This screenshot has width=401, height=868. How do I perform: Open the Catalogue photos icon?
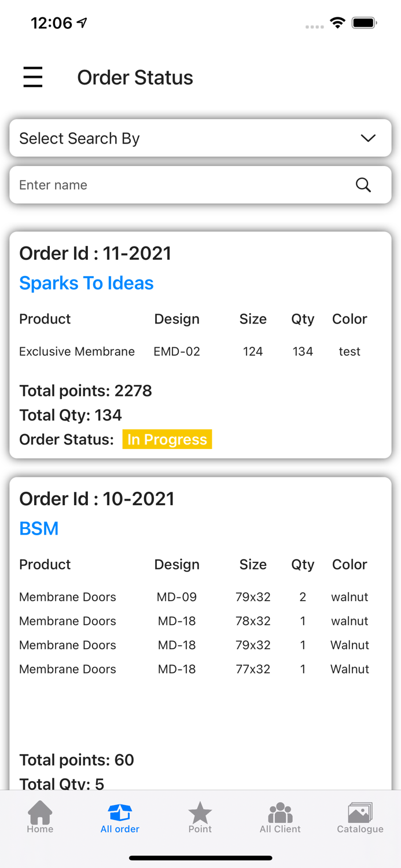(x=359, y=813)
